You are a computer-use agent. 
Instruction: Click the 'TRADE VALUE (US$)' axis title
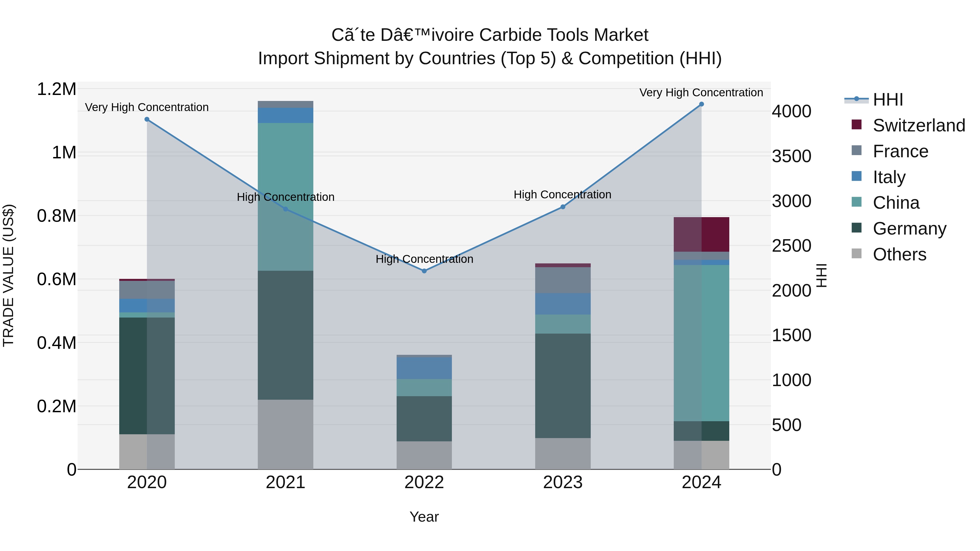8,275
